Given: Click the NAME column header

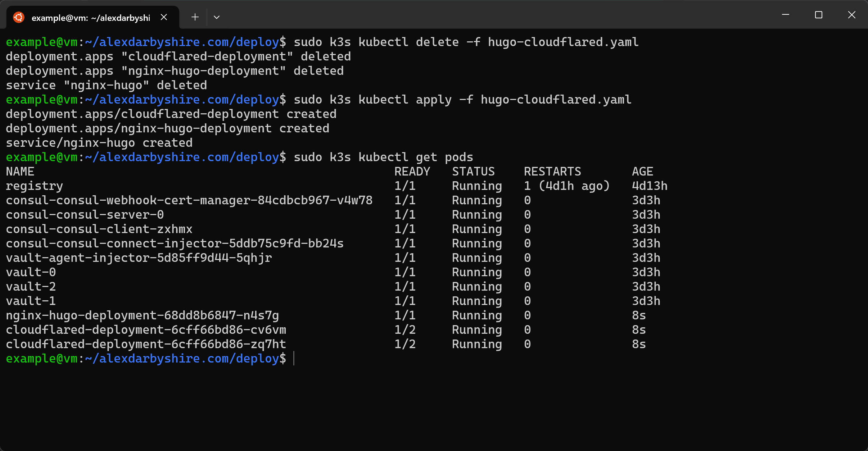Looking at the screenshot, I should (x=20, y=172).
